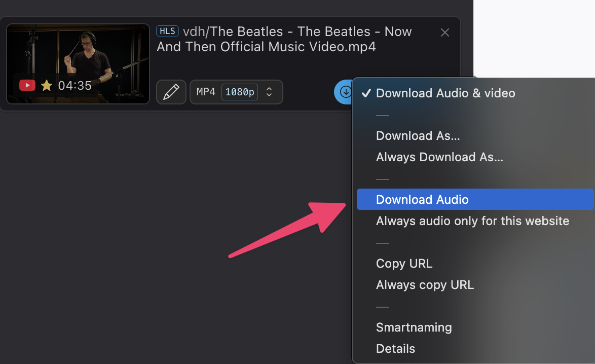Click the blue download arrow button
Image resolution: width=595 pixels, height=364 pixels.
click(x=344, y=92)
